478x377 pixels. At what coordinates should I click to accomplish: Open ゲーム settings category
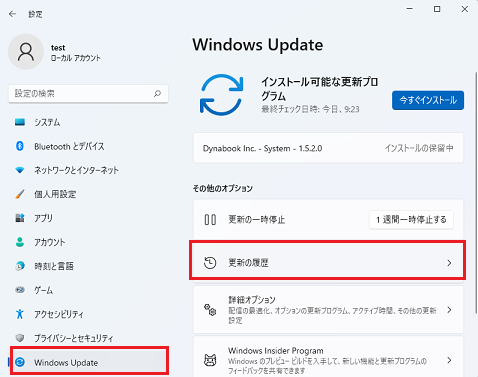pyautogui.click(x=88, y=290)
